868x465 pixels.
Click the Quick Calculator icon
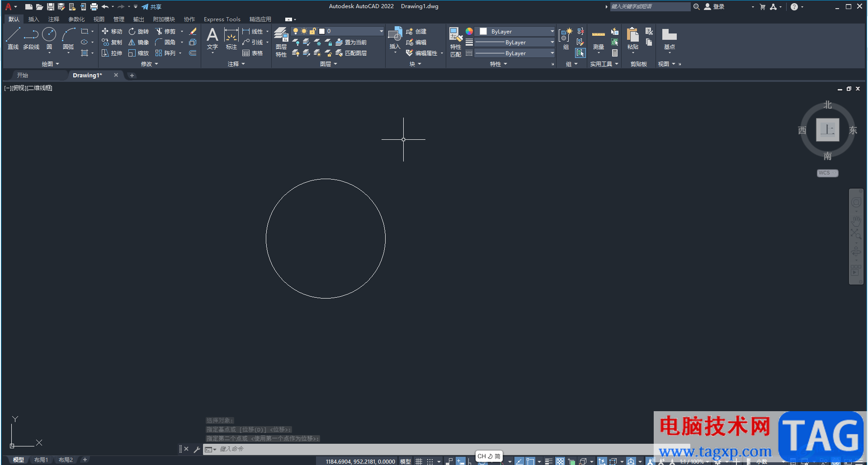click(615, 53)
